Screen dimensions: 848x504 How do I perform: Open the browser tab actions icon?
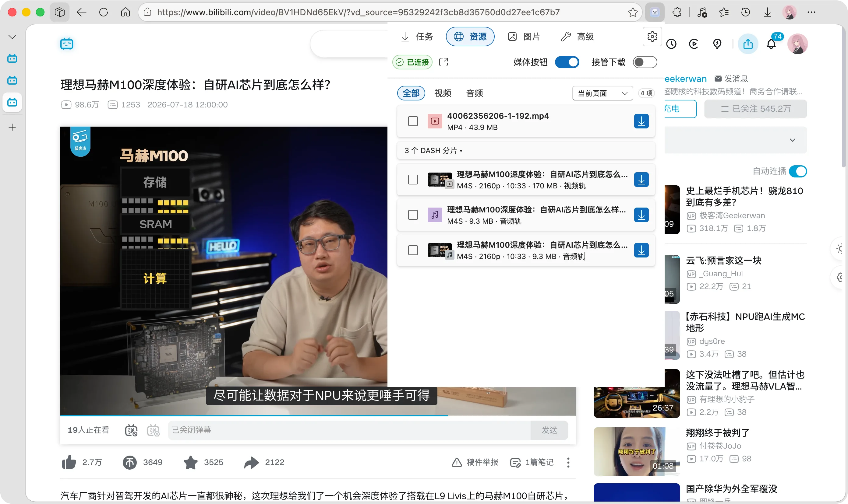[x=59, y=12]
